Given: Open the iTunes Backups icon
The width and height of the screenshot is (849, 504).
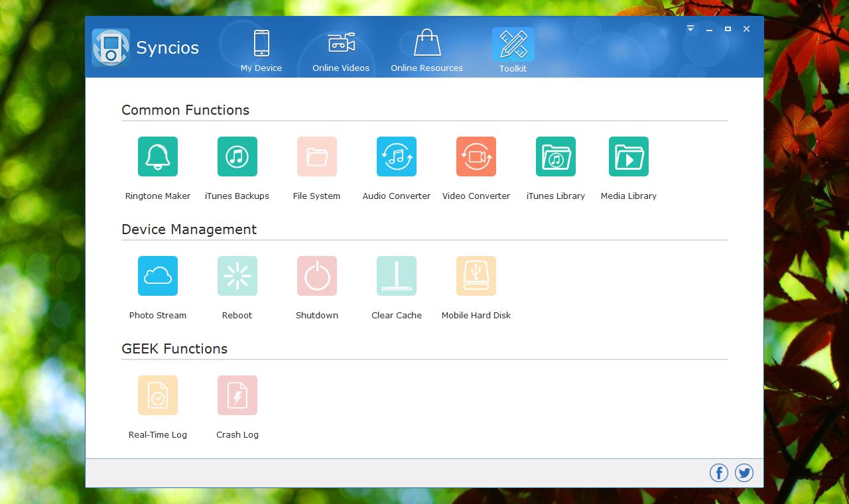Looking at the screenshot, I should pyautogui.click(x=237, y=157).
